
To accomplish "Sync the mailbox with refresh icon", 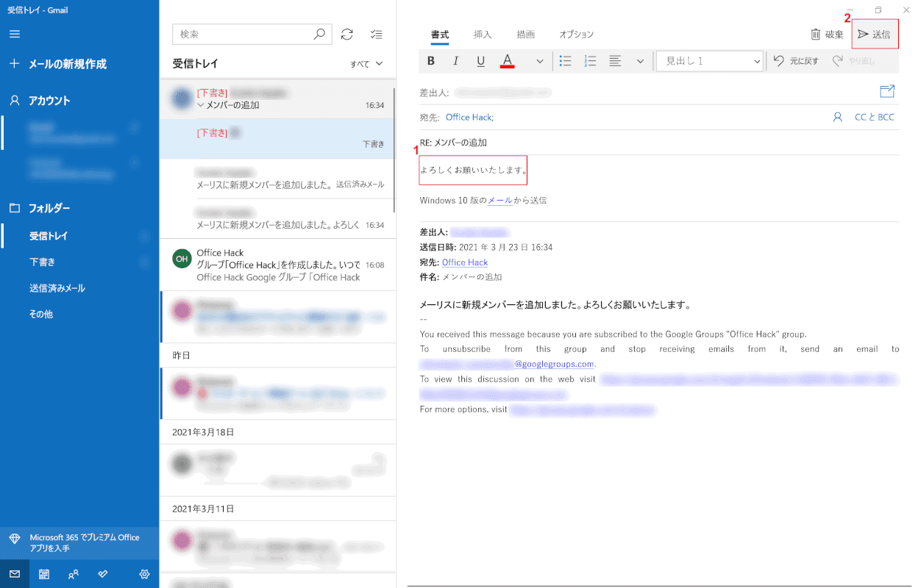I will click(x=347, y=34).
